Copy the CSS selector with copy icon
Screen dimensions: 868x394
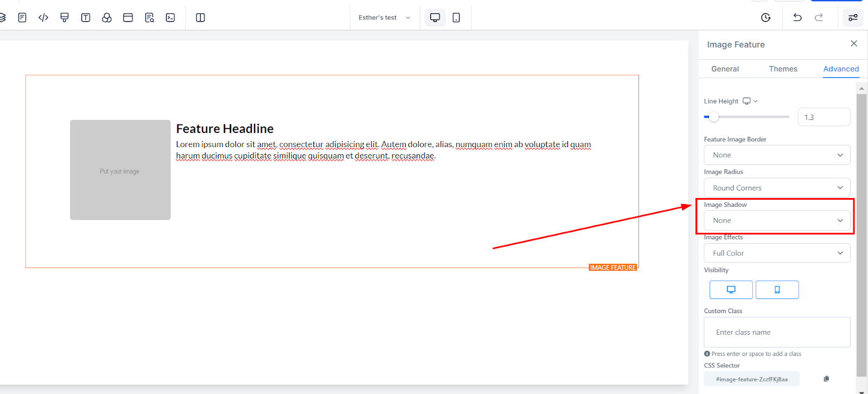(826, 379)
